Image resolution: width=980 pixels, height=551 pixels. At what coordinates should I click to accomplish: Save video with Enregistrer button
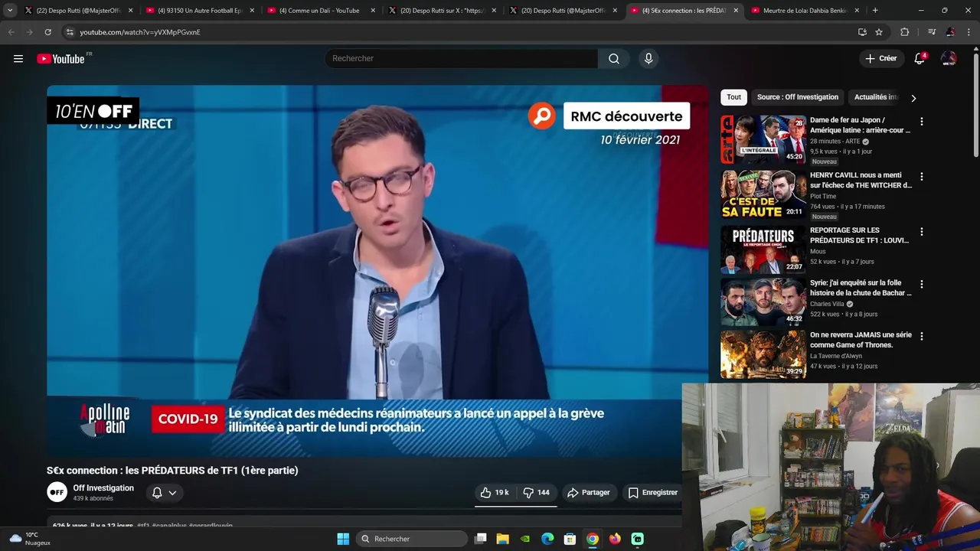tap(652, 493)
